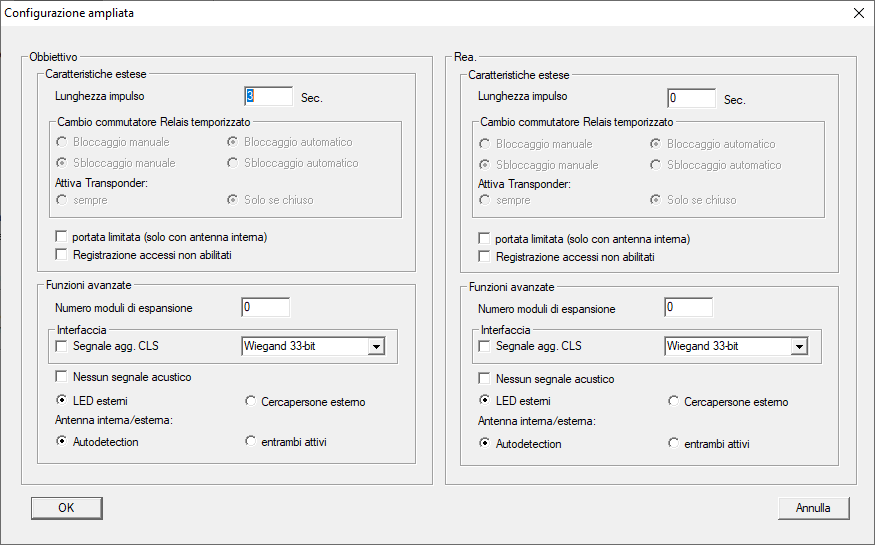875x545 pixels.
Task: Open the Wiegand 33-bit dropdown in Obbiettivo
Action: (376, 347)
